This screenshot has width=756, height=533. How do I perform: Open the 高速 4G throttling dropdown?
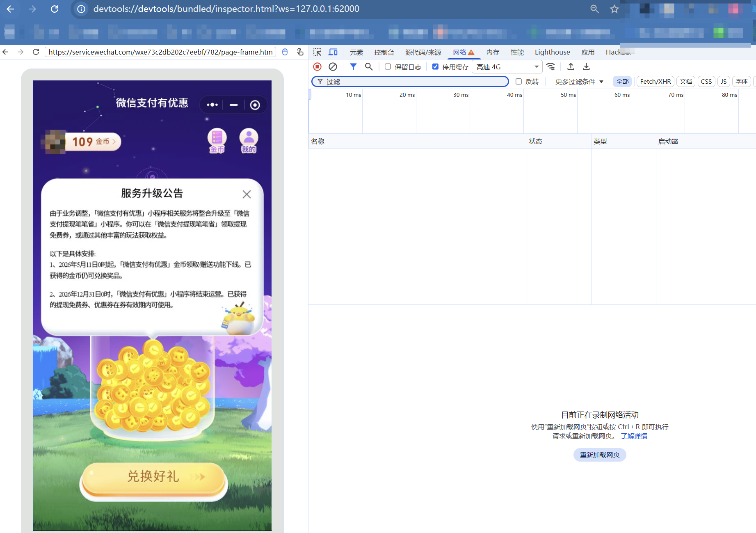pyautogui.click(x=507, y=66)
